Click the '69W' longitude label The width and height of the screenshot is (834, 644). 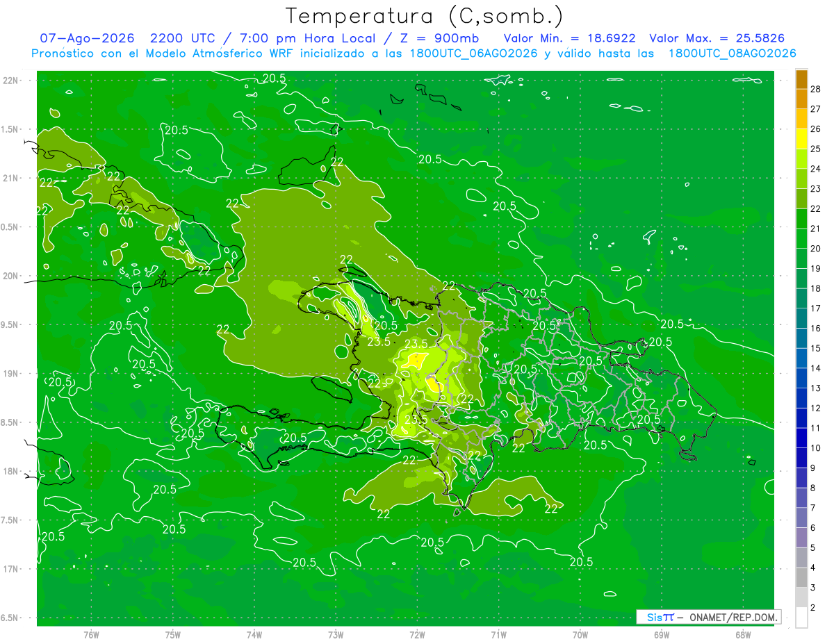(662, 635)
